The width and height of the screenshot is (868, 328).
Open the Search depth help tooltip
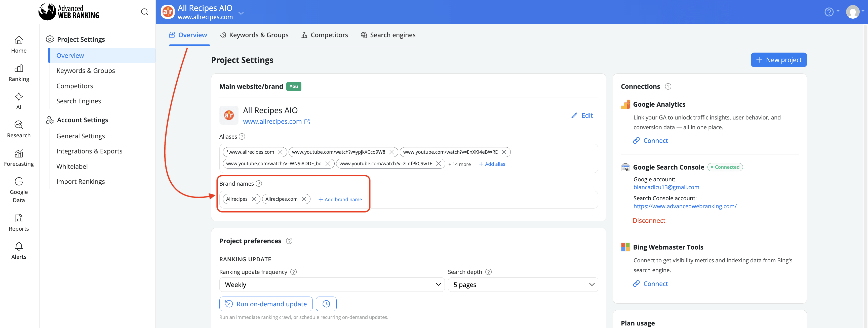click(489, 272)
